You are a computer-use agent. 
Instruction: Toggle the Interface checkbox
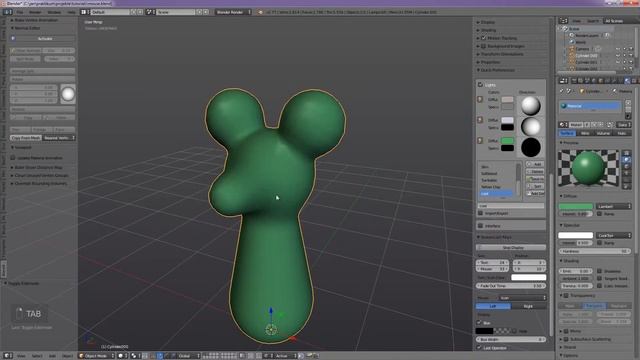click(480, 226)
